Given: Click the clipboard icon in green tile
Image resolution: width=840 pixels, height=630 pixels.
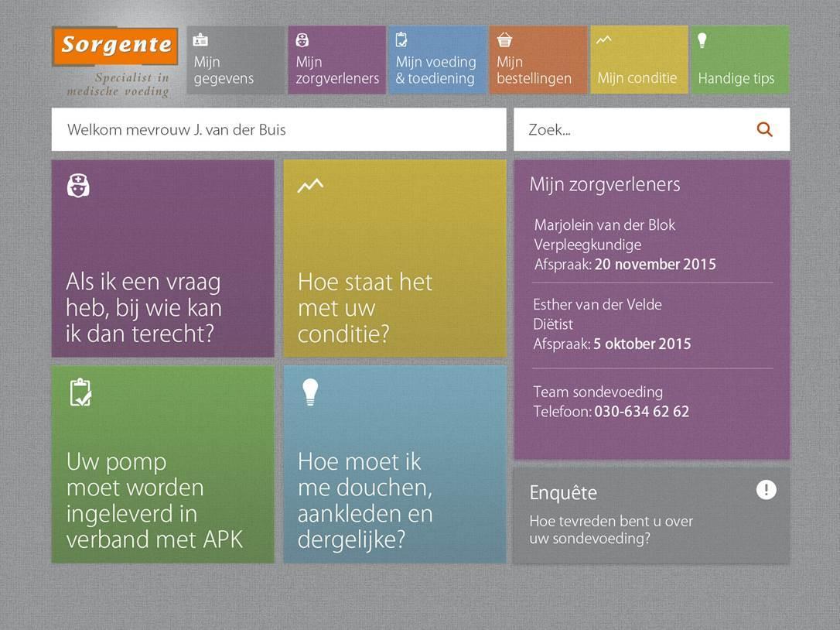Looking at the screenshot, I should coord(80,392).
